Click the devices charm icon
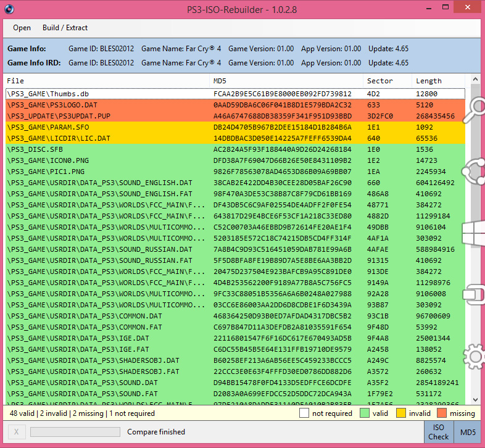Screen dimensions: 485x448 pyautogui.click(x=474, y=294)
